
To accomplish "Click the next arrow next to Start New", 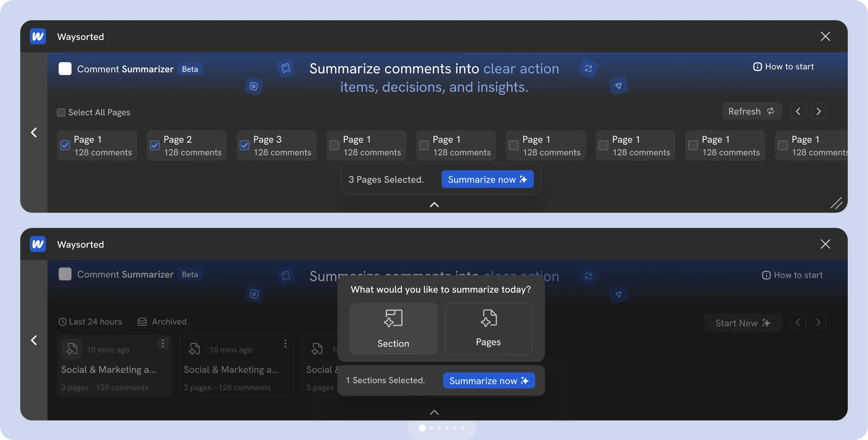I will point(818,322).
